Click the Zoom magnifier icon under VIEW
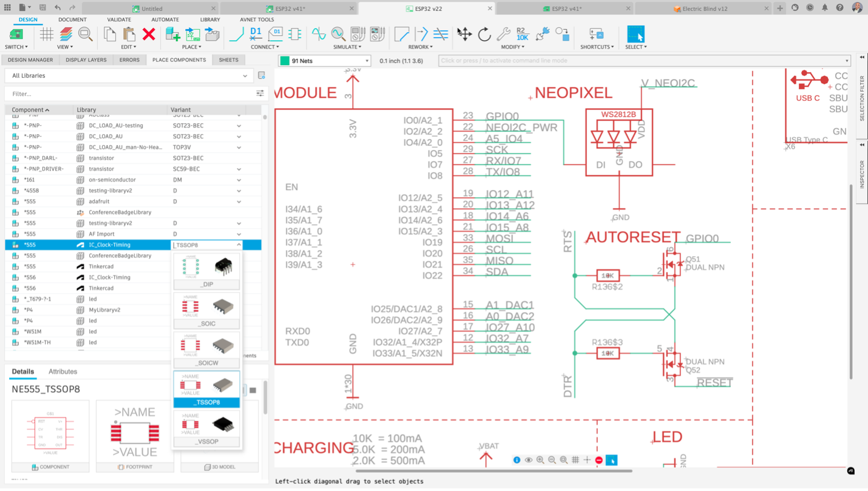The width and height of the screenshot is (868, 491). (86, 35)
